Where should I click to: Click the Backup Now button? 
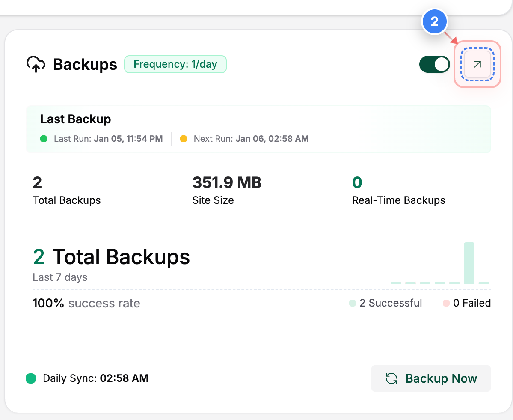point(431,378)
